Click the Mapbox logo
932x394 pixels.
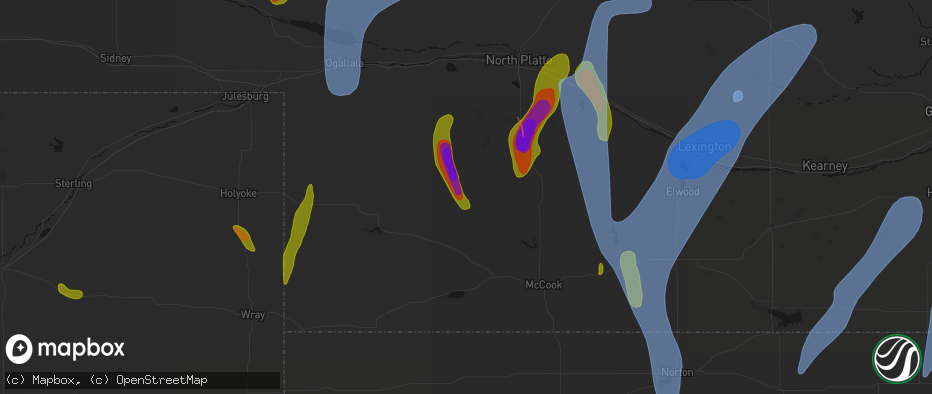tap(65, 349)
